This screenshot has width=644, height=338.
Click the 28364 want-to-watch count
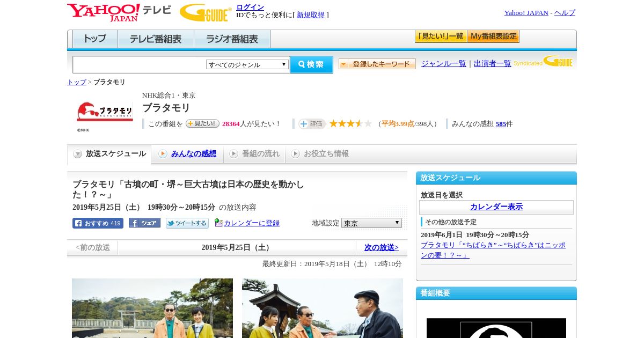pyautogui.click(x=231, y=124)
